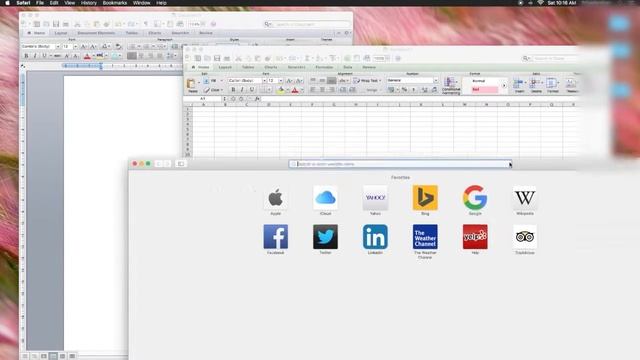This screenshot has height=360, width=640.
Task: Click Delete cells icon in Excel ribbon
Action: point(536,85)
